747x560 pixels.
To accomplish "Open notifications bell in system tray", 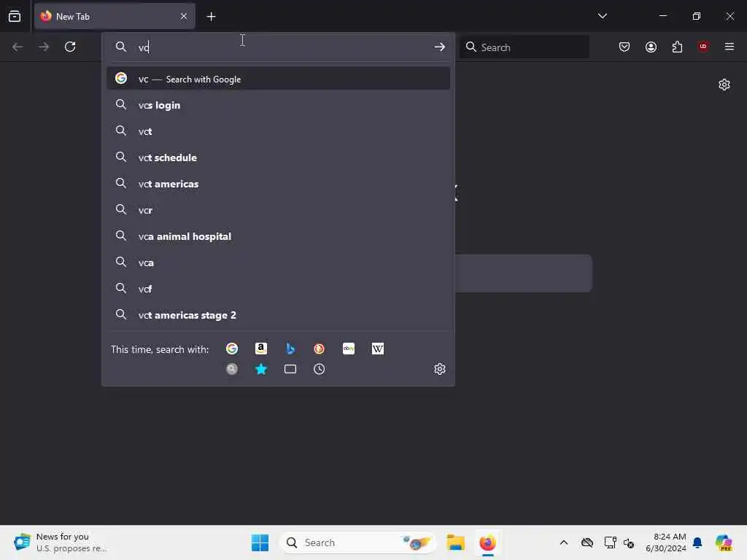I will pos(697,542).
